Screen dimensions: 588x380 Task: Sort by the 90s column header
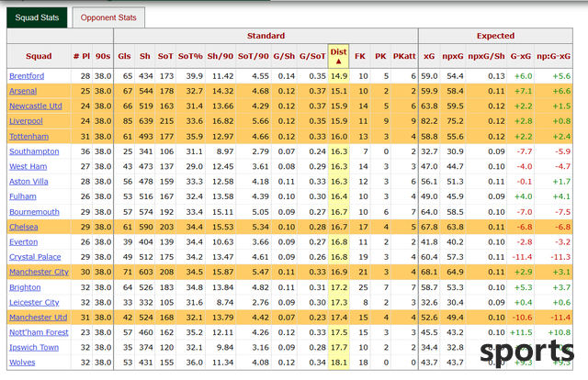tap(103, 56)
